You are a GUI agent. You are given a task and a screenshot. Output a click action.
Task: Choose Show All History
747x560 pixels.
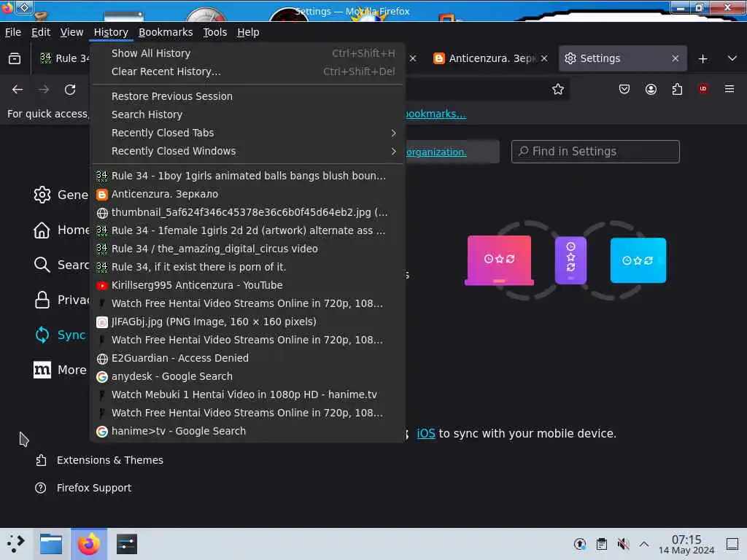point(247,53)
